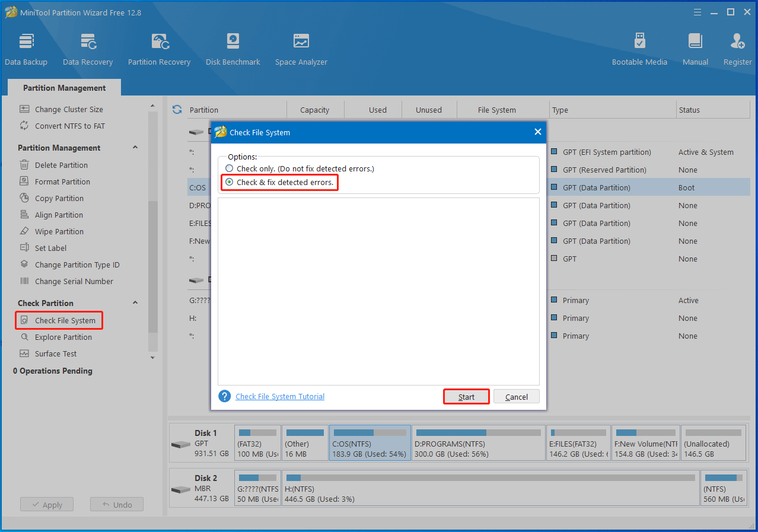This screenshot has width=758, height=532.
Task: Sort by Capacity column header
Action: pos(315,110)
